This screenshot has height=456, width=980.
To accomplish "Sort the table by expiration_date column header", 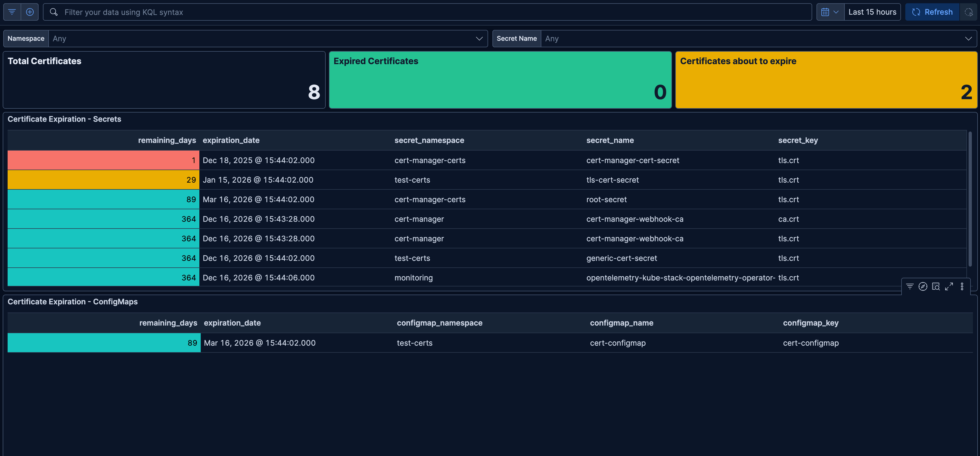I will pos(231,140).
